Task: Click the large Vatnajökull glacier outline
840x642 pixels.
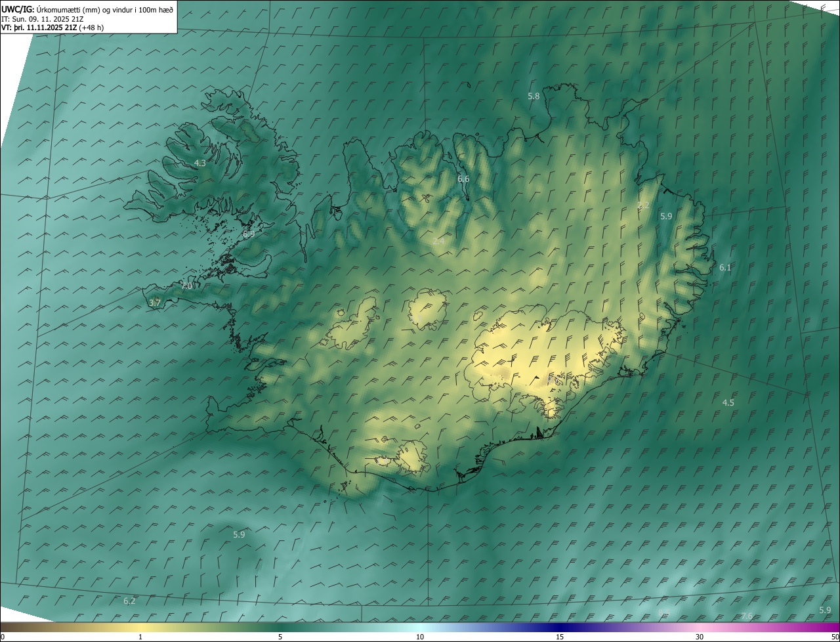Action: 545,361
